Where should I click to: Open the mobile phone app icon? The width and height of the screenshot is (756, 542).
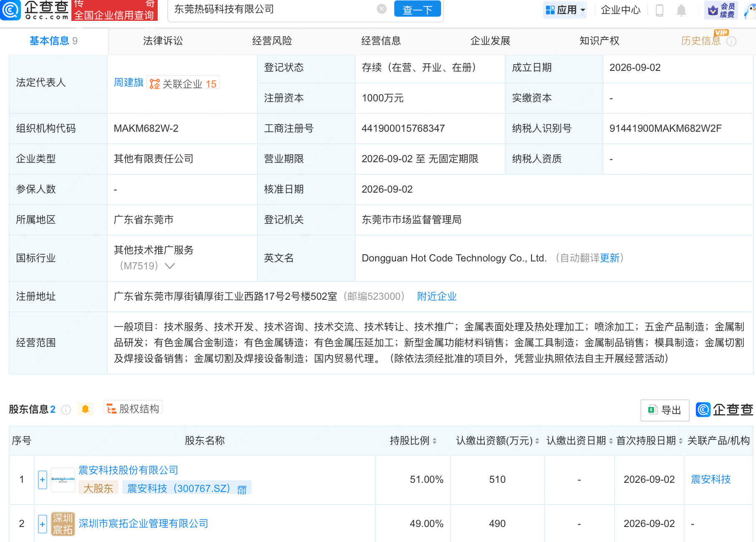[x=659, y=10]
